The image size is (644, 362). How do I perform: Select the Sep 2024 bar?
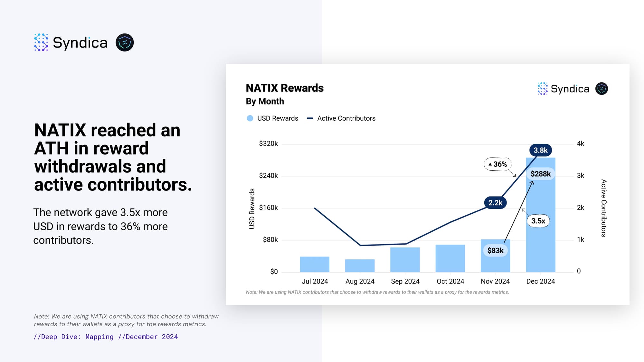click(405, 260)
